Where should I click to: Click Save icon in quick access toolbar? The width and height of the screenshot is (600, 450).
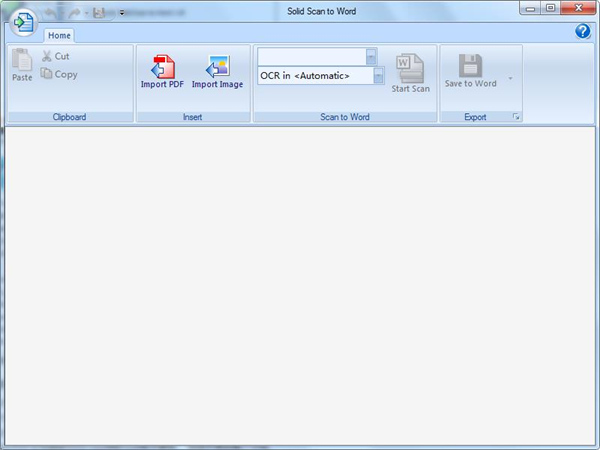(99, 13)
